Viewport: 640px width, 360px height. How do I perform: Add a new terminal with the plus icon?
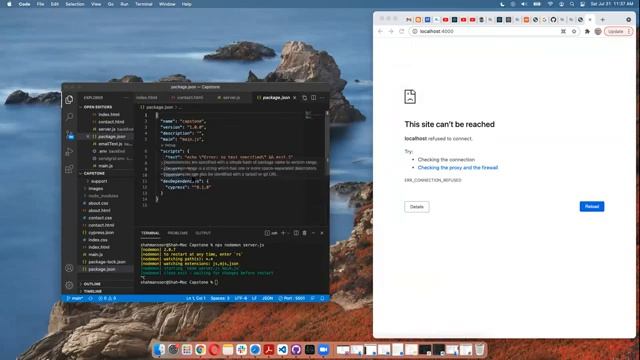coord(283,233)
